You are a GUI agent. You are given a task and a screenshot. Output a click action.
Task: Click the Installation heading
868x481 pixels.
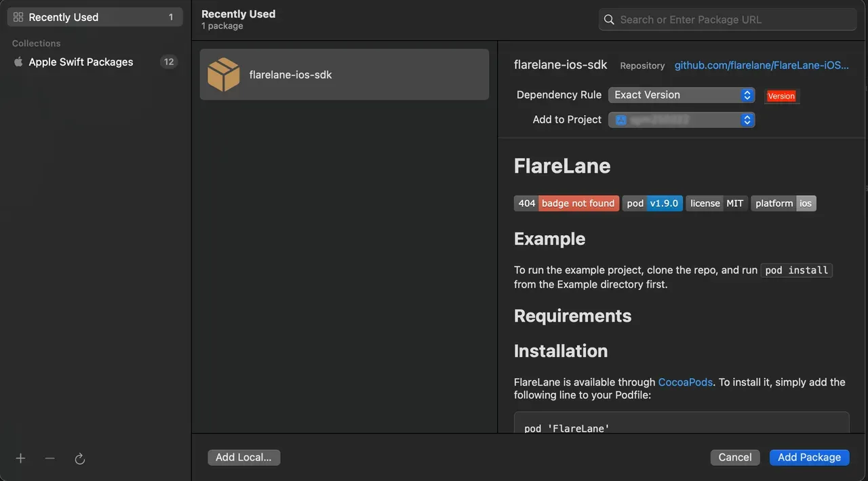click(561, 351)
